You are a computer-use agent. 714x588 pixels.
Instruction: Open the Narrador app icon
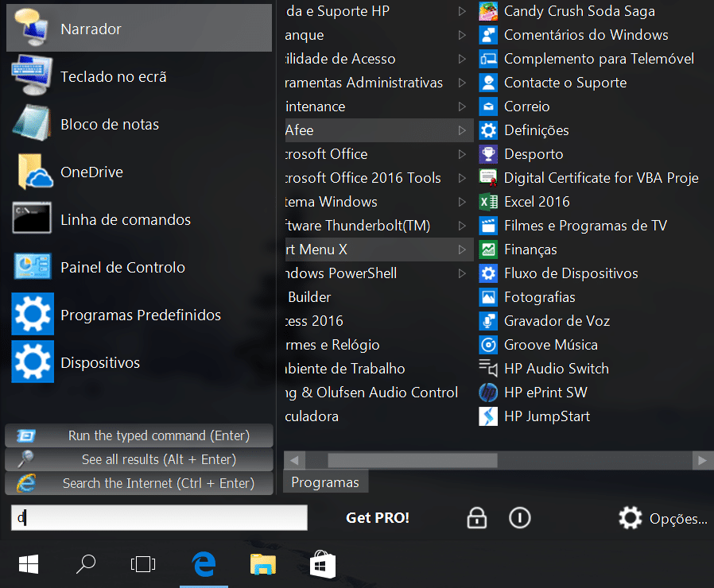32,29
